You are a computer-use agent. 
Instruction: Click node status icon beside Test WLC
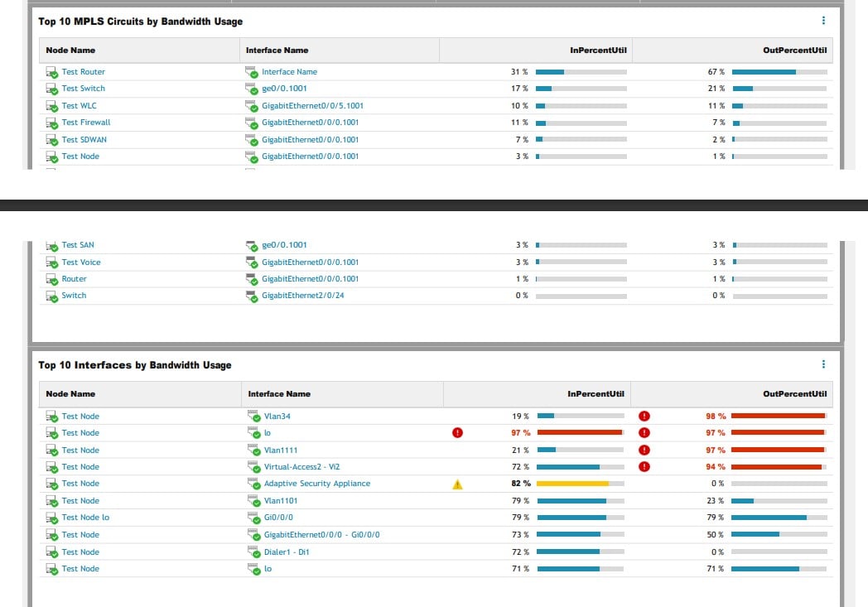(51, 106)
